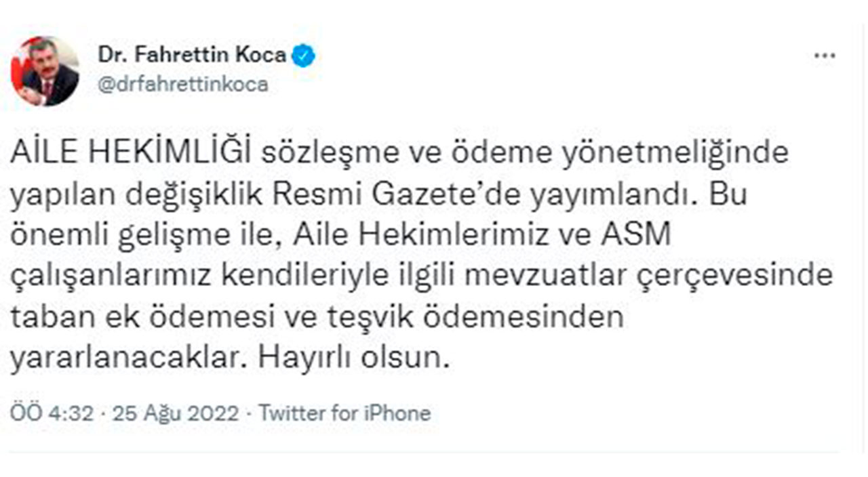The image size is (868, 477).
Task: Open Dr. Fahrettin Koca's profile photo
Action: click(x=45, y=70)
